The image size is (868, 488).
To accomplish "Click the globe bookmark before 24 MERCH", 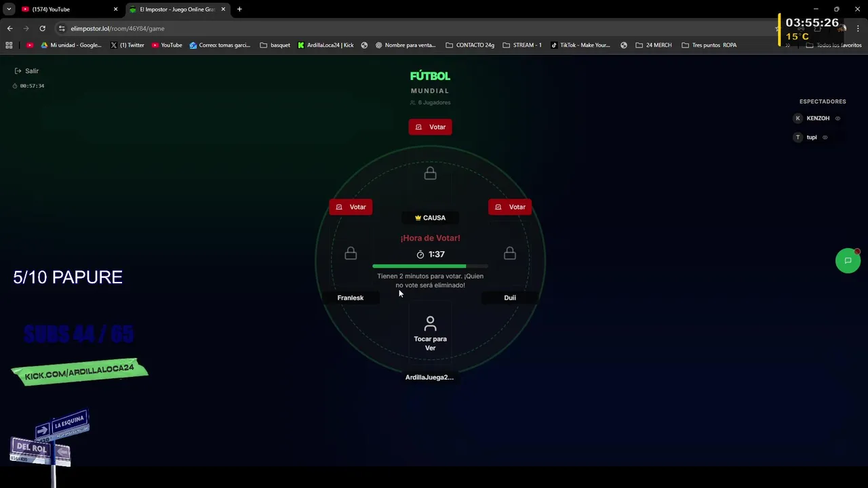I will (x=624, y=45).
